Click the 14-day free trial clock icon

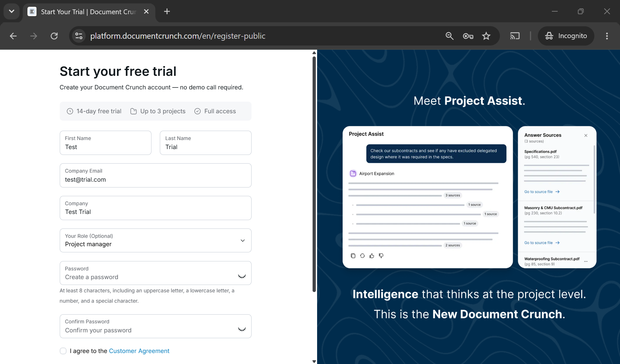click(x=70, y=111)
